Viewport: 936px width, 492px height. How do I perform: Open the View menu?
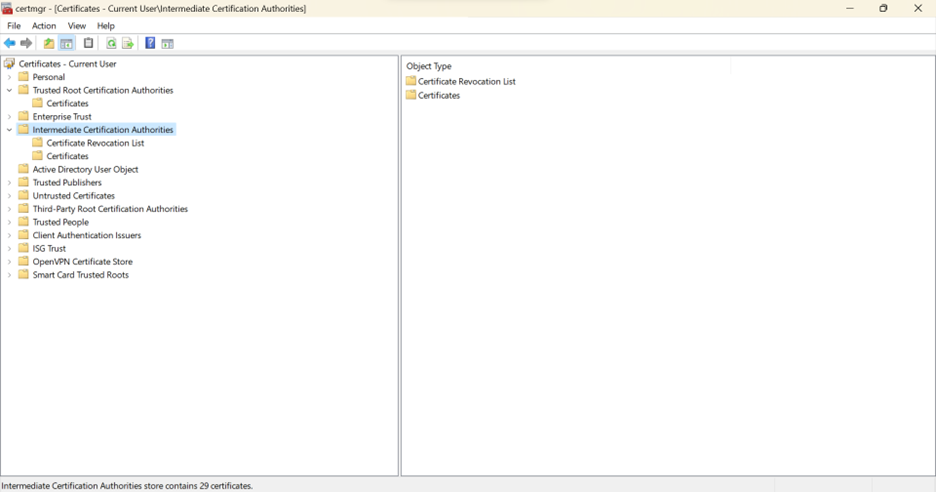point(76,26)
